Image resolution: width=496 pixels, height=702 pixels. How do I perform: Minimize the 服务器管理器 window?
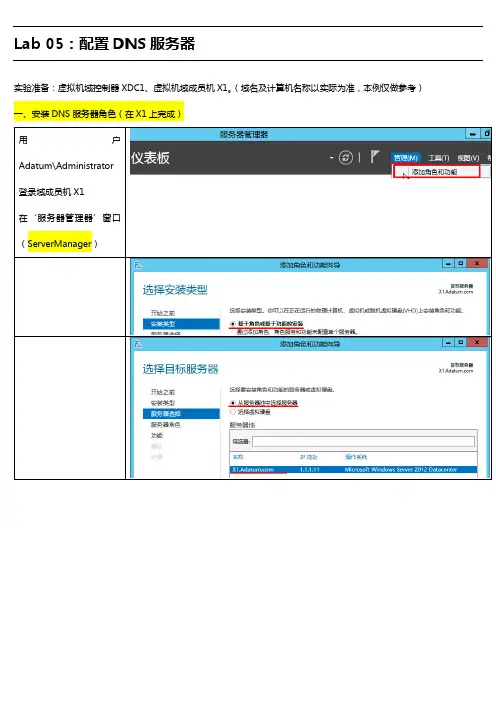[x=472, y=134]
